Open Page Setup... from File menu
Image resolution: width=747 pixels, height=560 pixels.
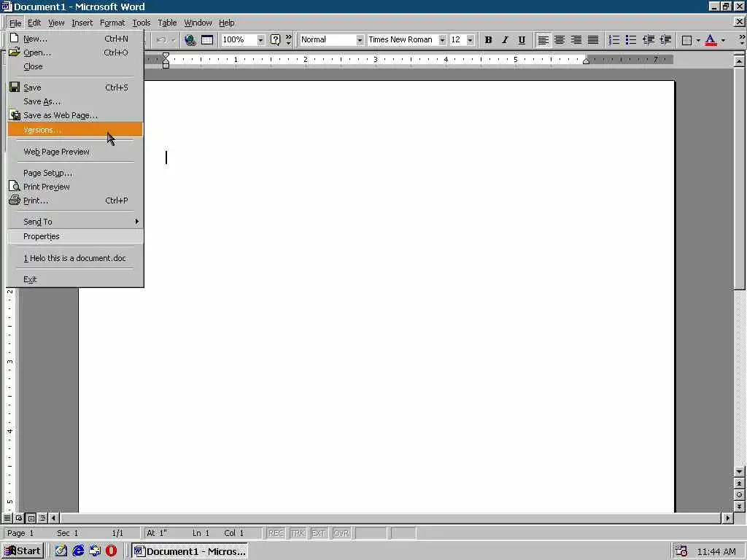(x=75, y=172)
